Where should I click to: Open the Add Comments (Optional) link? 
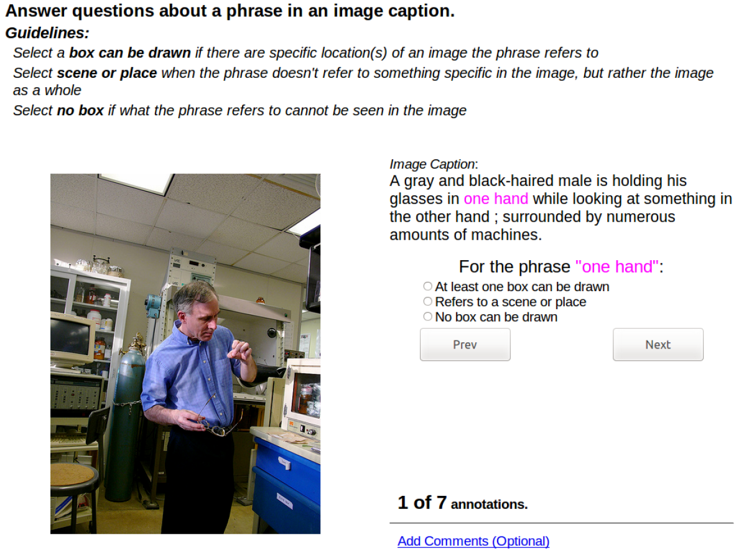(473, 541)
